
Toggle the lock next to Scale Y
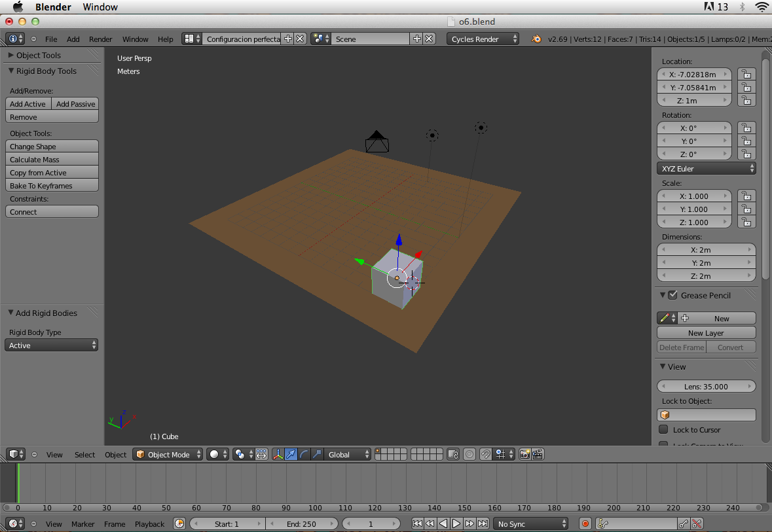click(x=746, y=209)
